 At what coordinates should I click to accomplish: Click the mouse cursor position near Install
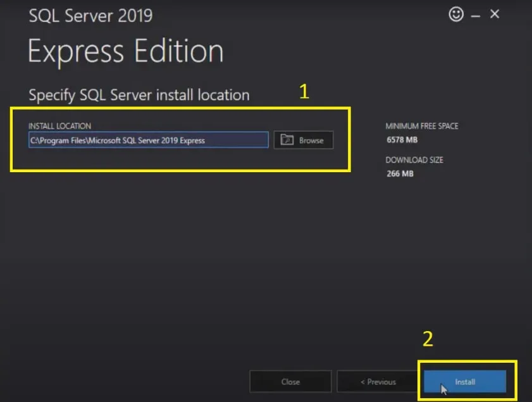pyautogui.click(x=442, y=388)
